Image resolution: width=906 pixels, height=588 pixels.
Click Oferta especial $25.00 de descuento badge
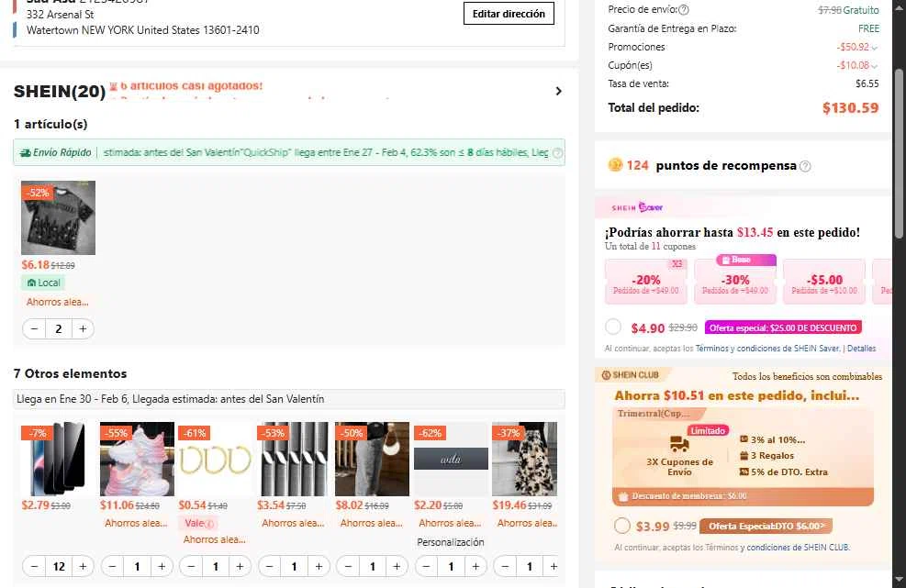(x=783, y=327)
